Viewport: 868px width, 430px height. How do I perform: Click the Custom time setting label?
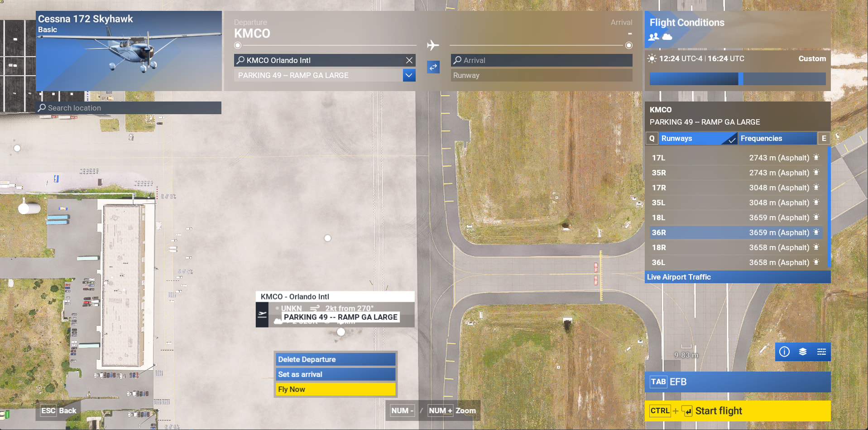812,58
